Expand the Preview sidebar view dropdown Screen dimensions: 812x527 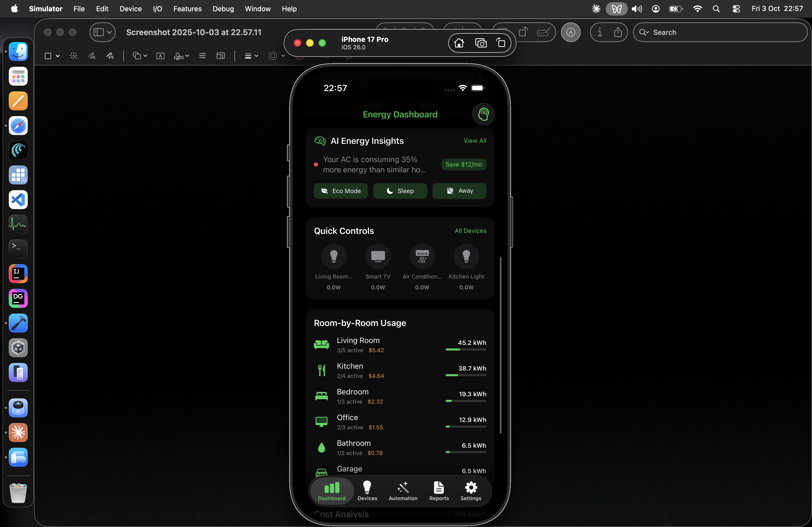click(x=109, y=32)
